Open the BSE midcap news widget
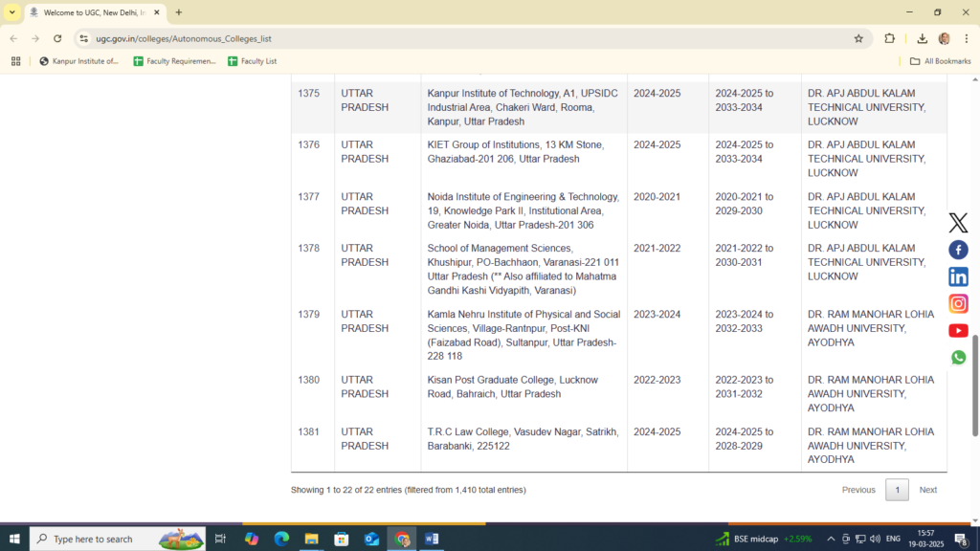Image resolution: width=980 pixels, height=551 pixels. coord(763,539)
